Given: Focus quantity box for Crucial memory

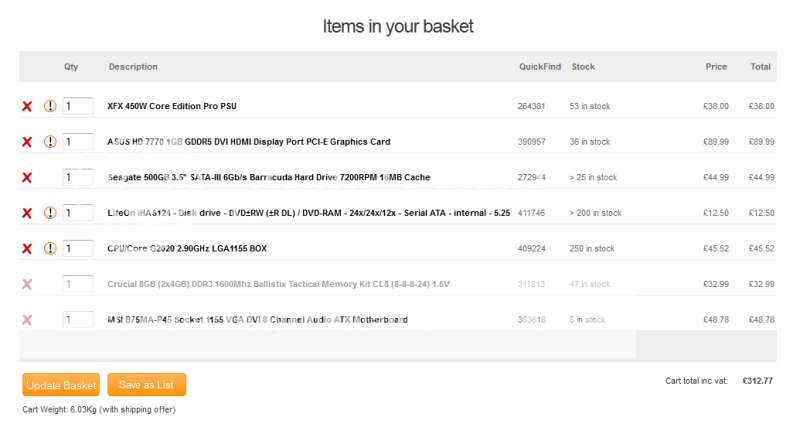Looking at the screenshot, I should click(78, 284).
